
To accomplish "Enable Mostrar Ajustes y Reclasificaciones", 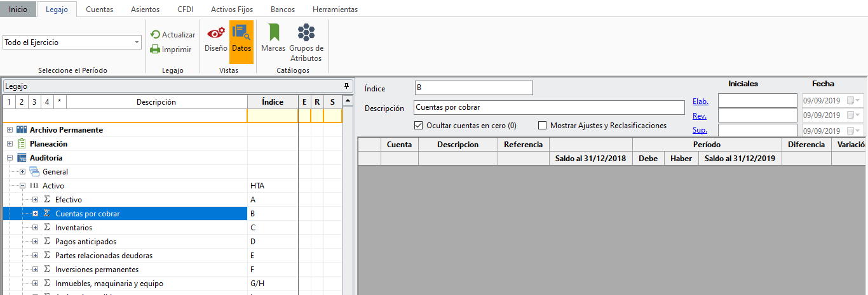I will click(543, 126).
